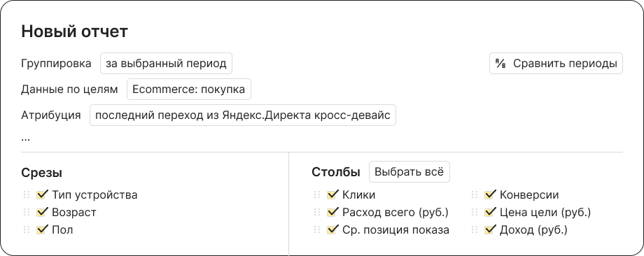Click the A/B icon in Сравнить периоды
Screen dimensions: 644x256
click(500, 64)
